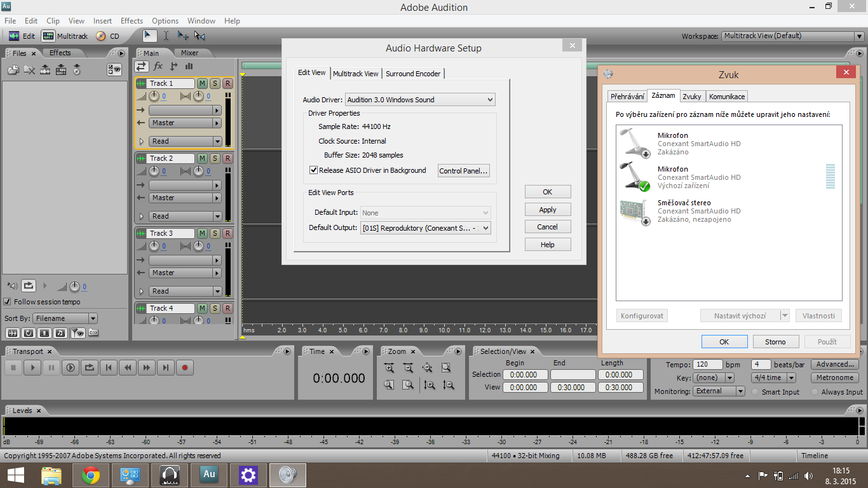Open the Key dropdown
The height and width of the screenshot is (488, 868).
(x=714, y=377)
